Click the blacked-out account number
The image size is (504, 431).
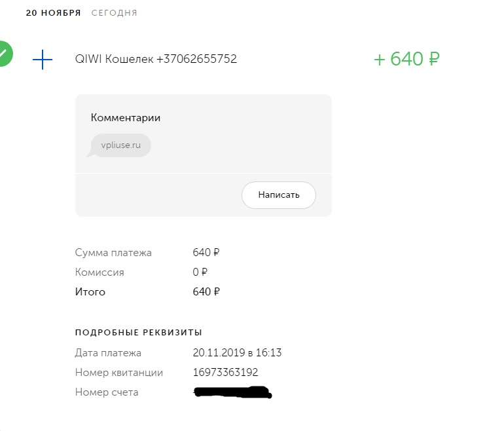(x=233, y=392)
